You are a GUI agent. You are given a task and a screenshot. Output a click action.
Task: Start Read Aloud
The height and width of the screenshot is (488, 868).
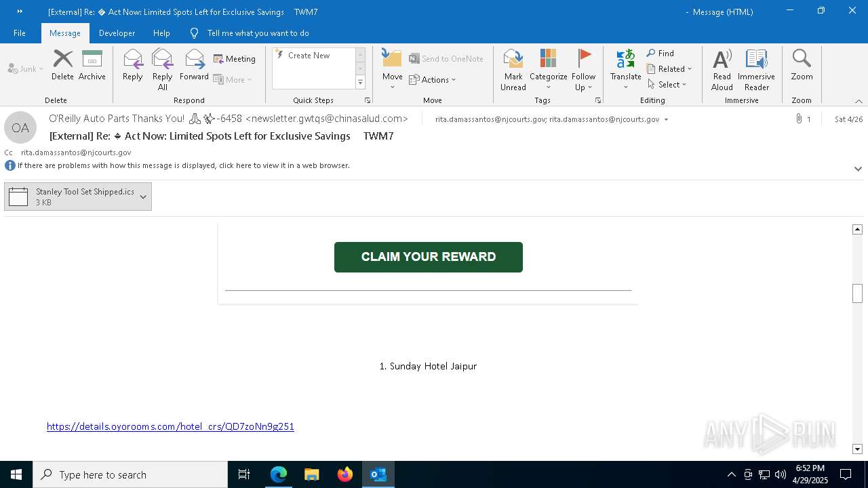coord(722,69)
